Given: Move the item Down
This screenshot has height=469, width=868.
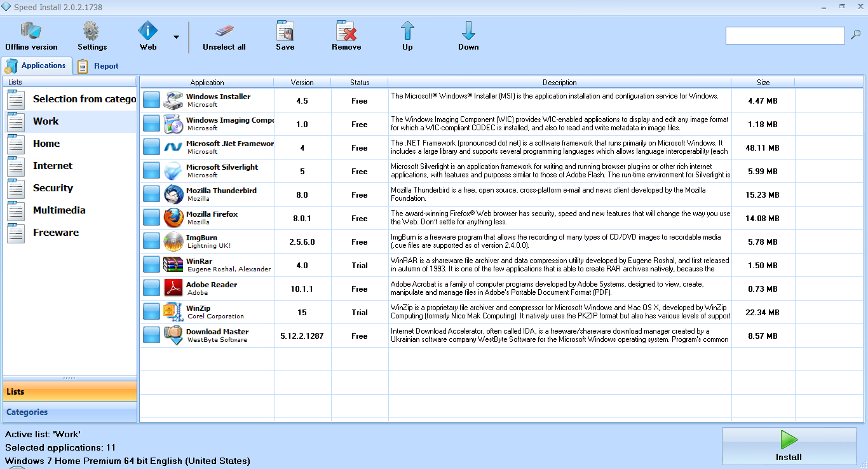Looking at the screenshot, I should (468, 36).
